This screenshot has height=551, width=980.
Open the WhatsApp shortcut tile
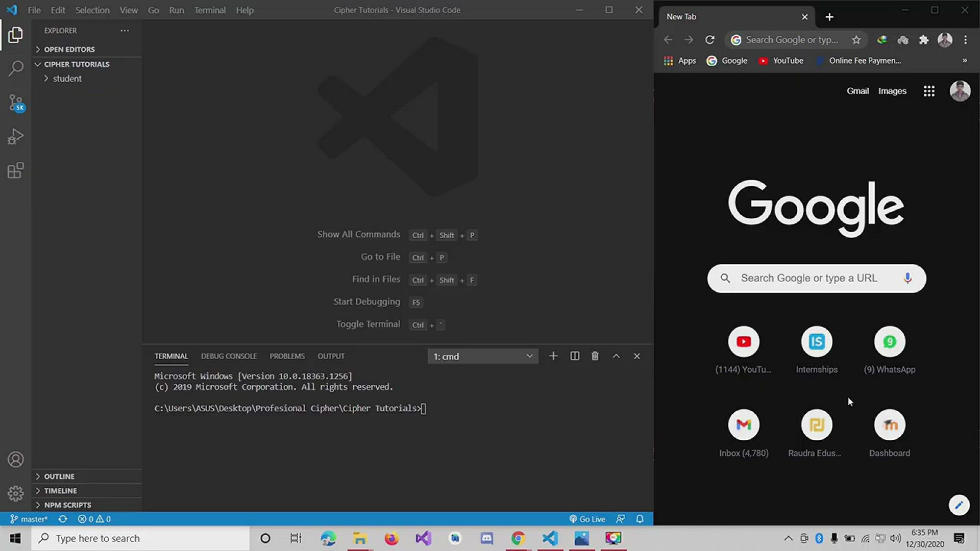click(890, 350)
